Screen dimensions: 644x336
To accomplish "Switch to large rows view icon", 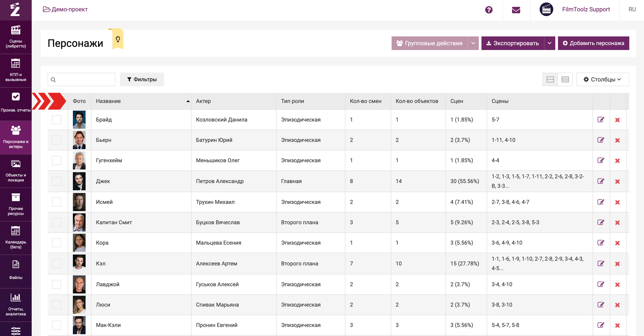I will (550, 79).
